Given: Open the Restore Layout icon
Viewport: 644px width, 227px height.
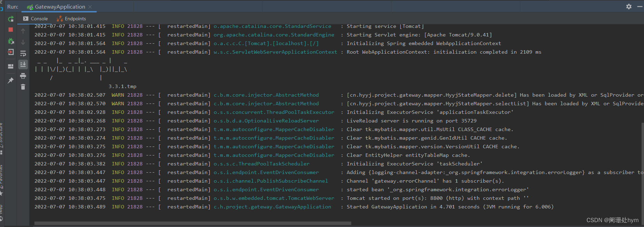Looking at the screenshot, I should click(11, 66).
